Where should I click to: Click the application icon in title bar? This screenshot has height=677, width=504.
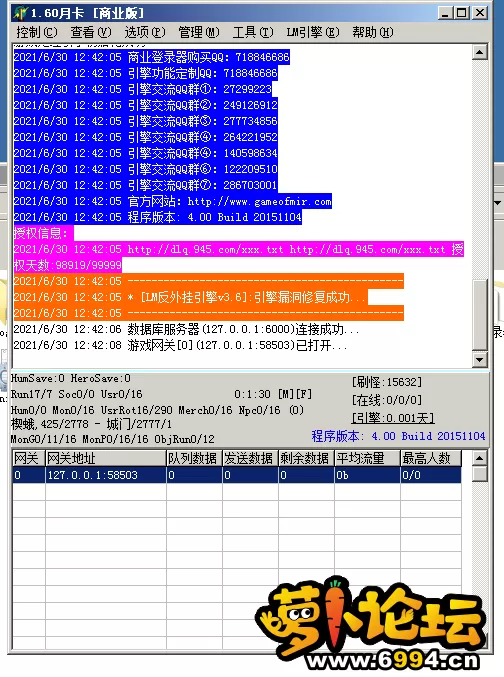pyautogui.click(x=20, y=13)
